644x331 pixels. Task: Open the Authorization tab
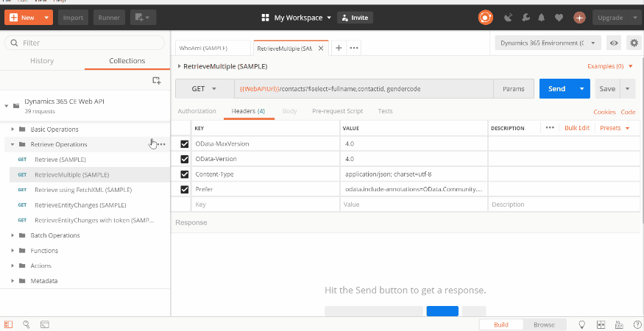click(x=197, y=111)
